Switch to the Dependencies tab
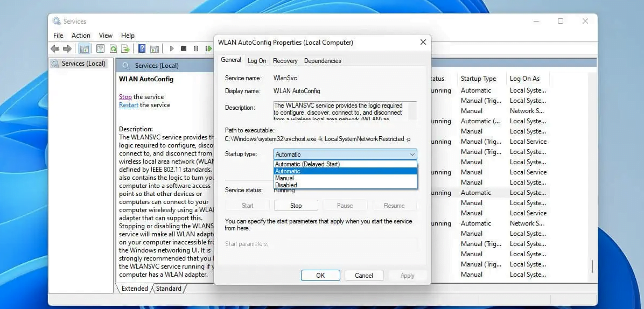This screenshot has width=644, height=309. coord(323,61)
